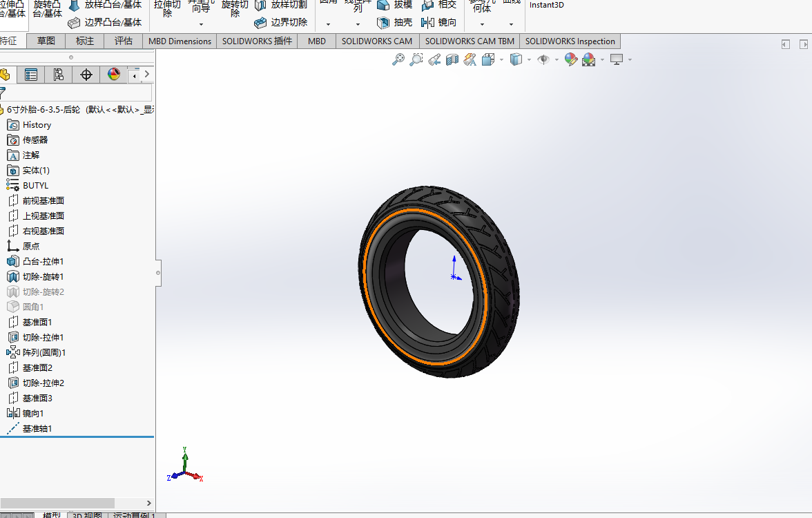
Task: Click the Zoom to Fit magnifier icon
Action: click(x=398, y=59)
